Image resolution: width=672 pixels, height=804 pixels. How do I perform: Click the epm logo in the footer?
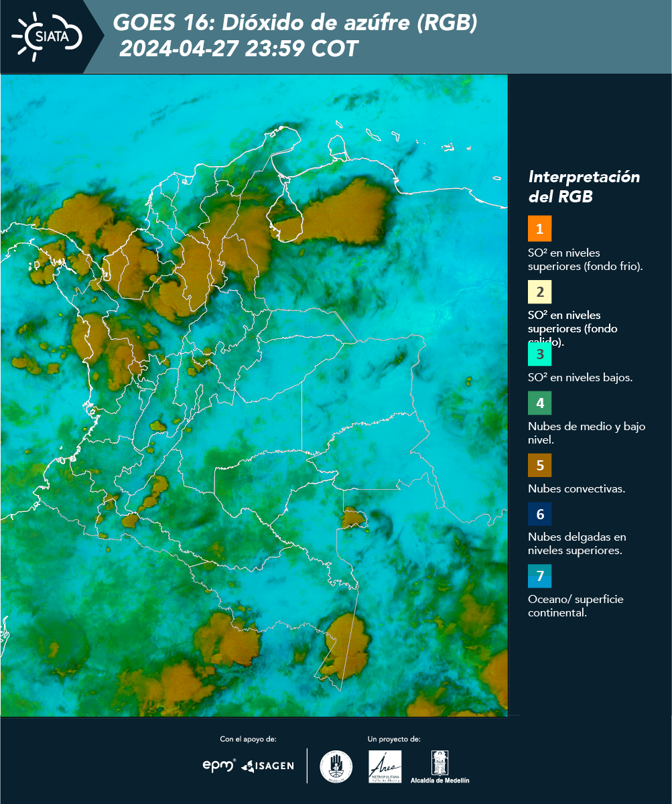pos(219,765)
